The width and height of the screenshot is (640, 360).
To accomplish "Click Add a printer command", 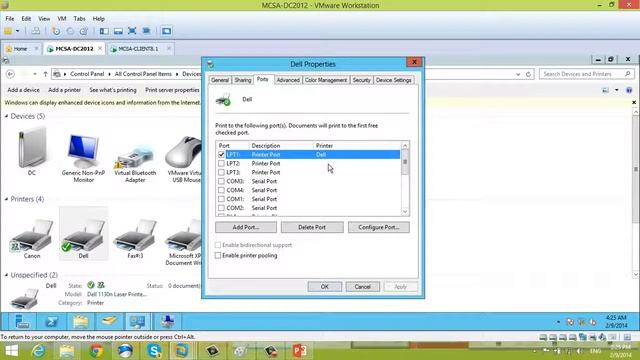I will (64, 90).
